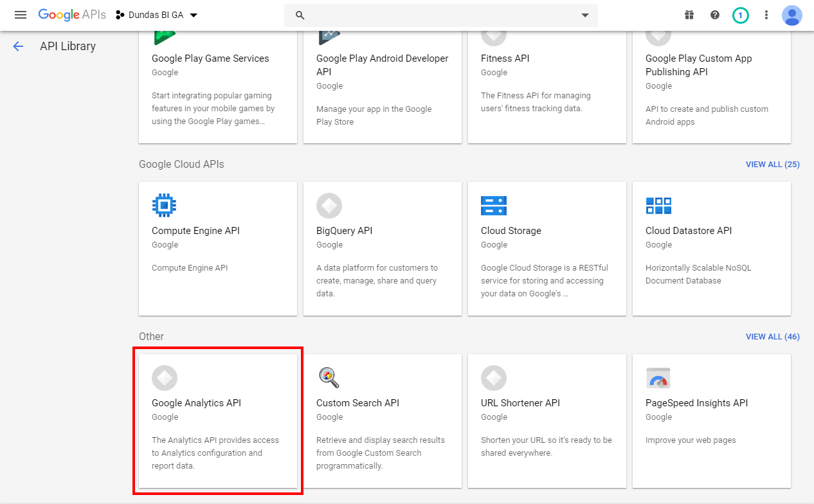Click the help question mark icon
The height and width of the screenshot is (504, 814).
[x=715, y=15]
